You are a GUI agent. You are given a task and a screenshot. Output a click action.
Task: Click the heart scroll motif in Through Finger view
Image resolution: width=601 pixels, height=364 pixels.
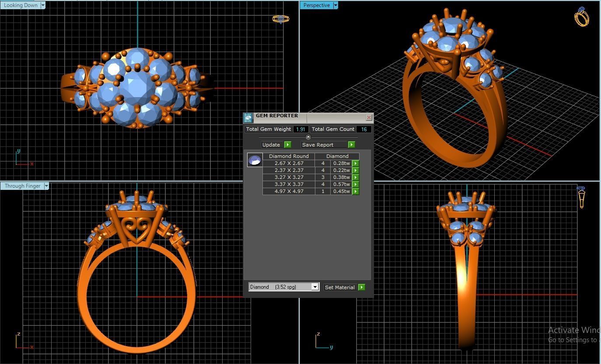[x=137, y=229]
